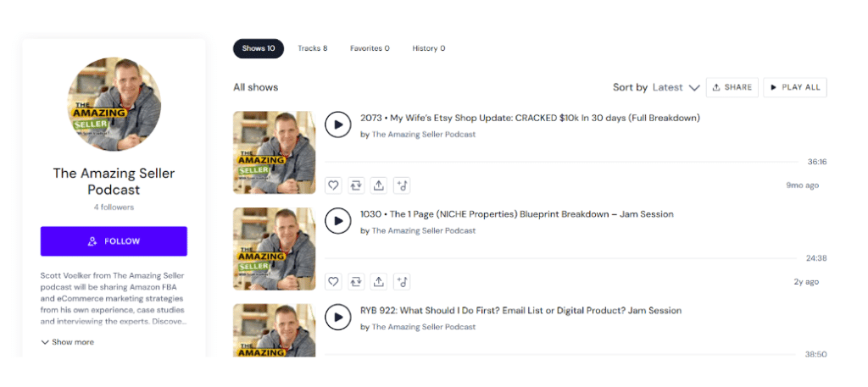Like episode 1030 with the heart icon

tap(334, 282)
